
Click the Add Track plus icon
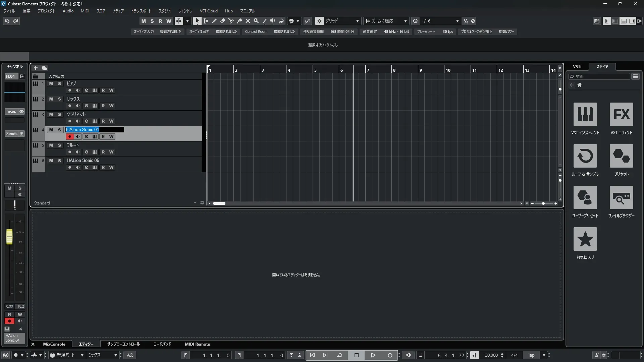coord(36,68)
